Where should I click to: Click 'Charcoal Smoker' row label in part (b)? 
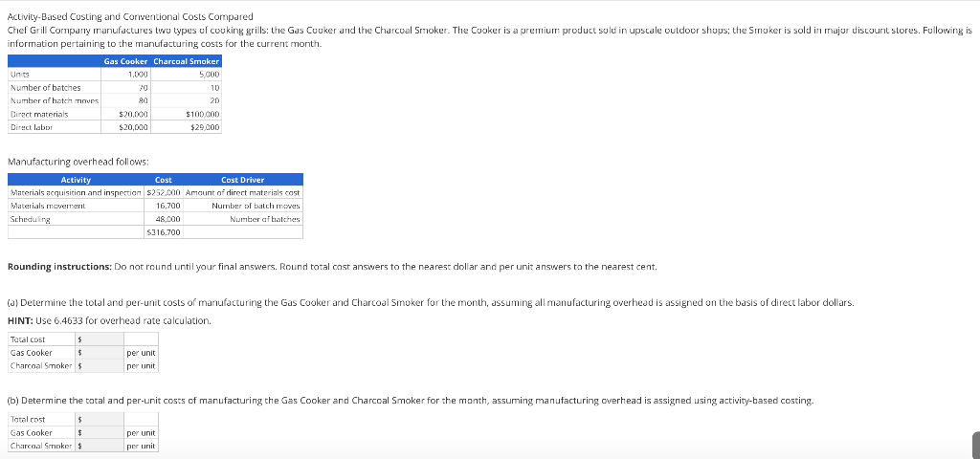42,446
